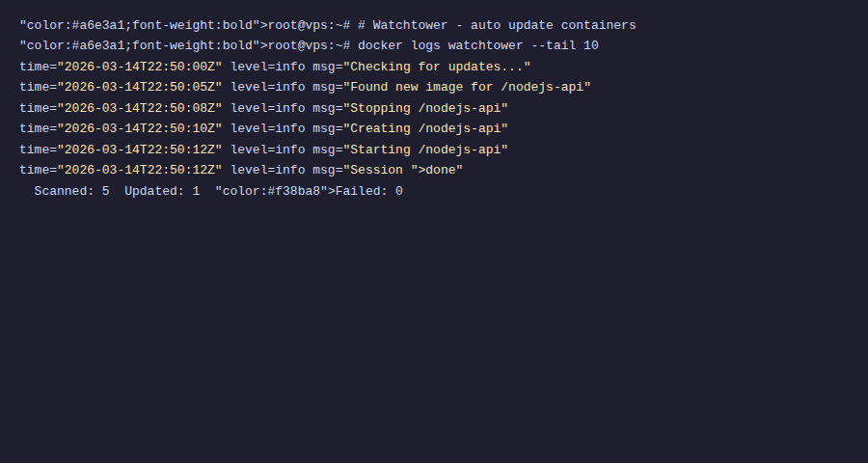Click the 22:50:08Z timestamp in the log
Viewport: 868px width, 463px height.
click(x=140, y=108)
